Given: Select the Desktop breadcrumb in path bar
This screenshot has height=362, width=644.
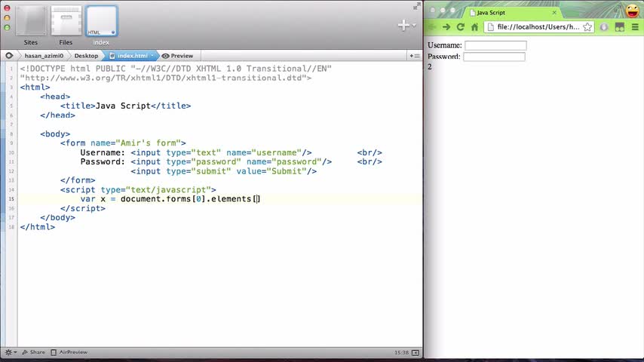Looking at the screenshot, I should 86,56.
